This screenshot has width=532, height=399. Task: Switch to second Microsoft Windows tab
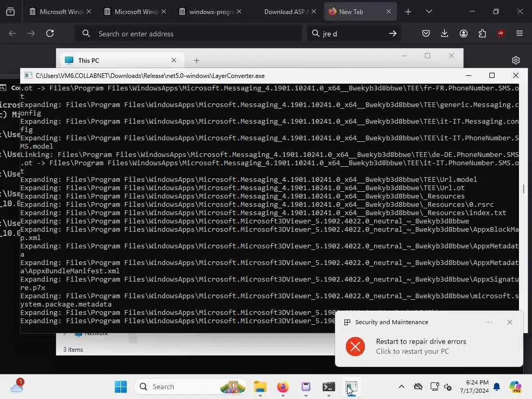point(135,12)
